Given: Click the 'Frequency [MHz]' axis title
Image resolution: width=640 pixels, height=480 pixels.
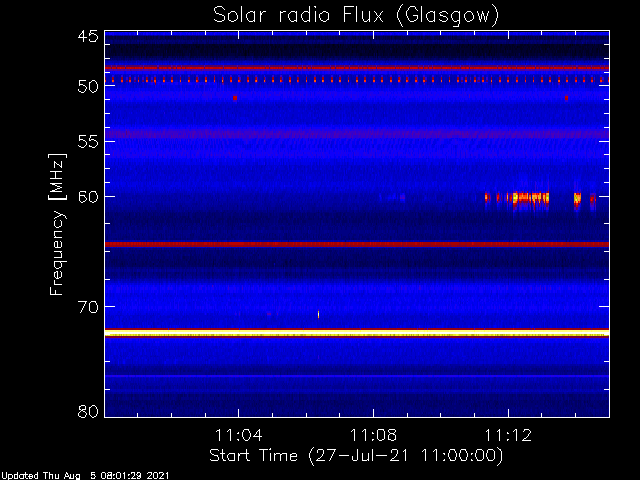Looking at the screenshot, I should pos(57,224).
